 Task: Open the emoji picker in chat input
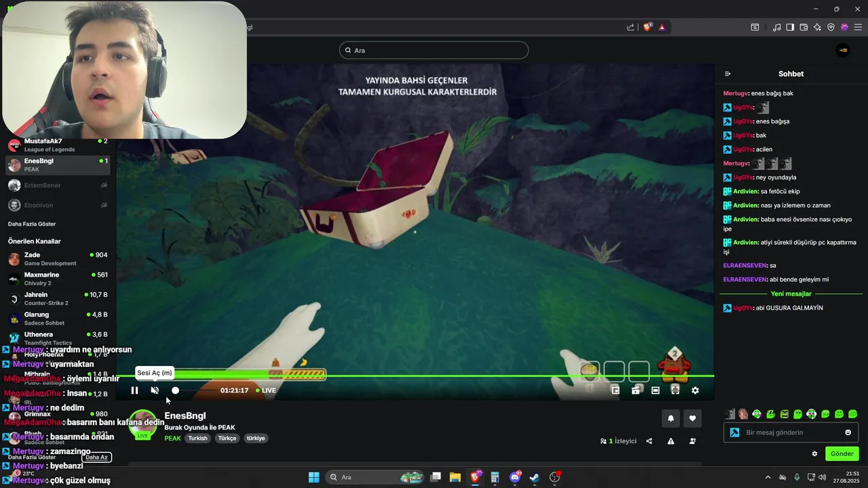(848, 432)
